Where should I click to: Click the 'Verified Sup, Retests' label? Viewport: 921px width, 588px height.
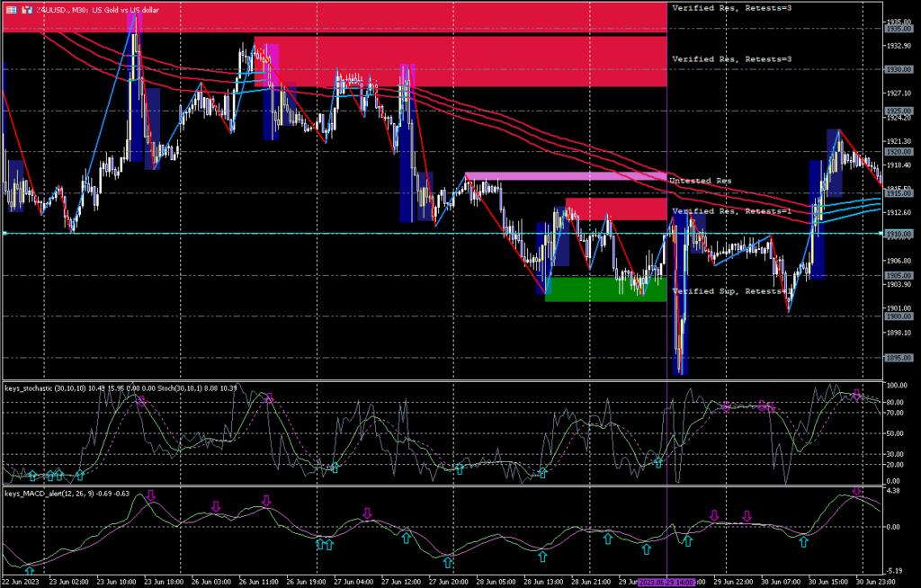730,291
